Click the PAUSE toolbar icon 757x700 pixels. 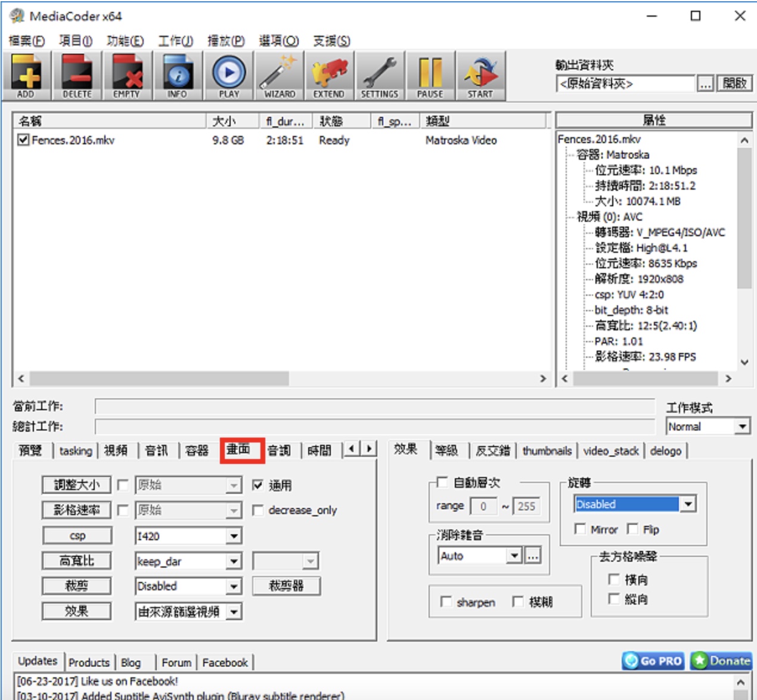point(430,76)
